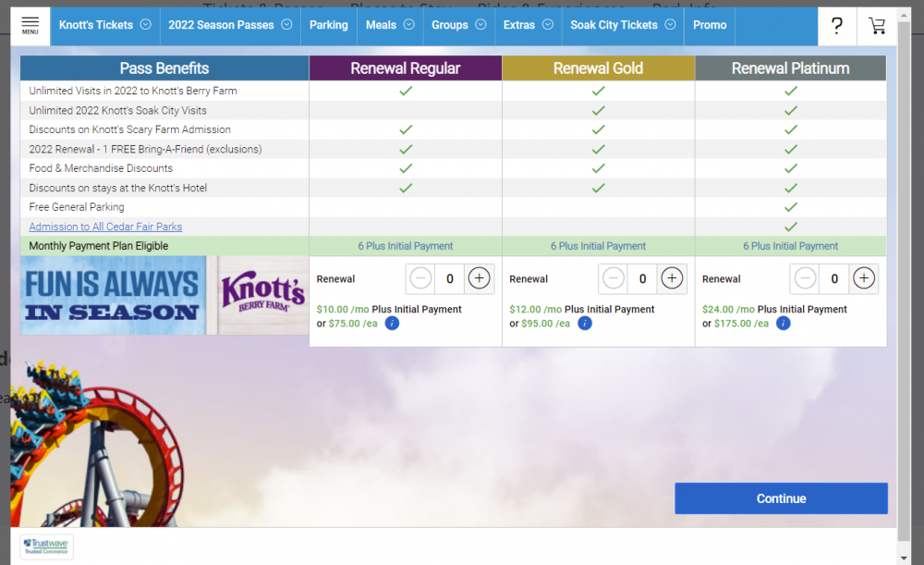Open the shopping cart icon

coord(876,26)
